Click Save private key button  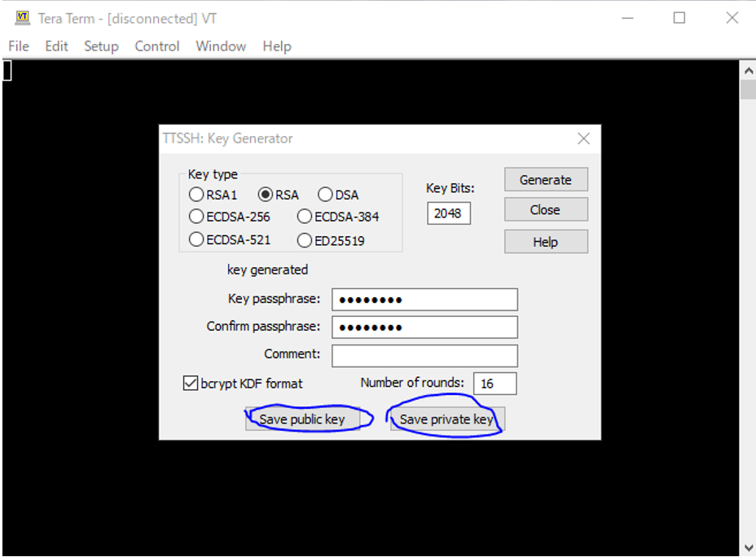coord(447,419)
